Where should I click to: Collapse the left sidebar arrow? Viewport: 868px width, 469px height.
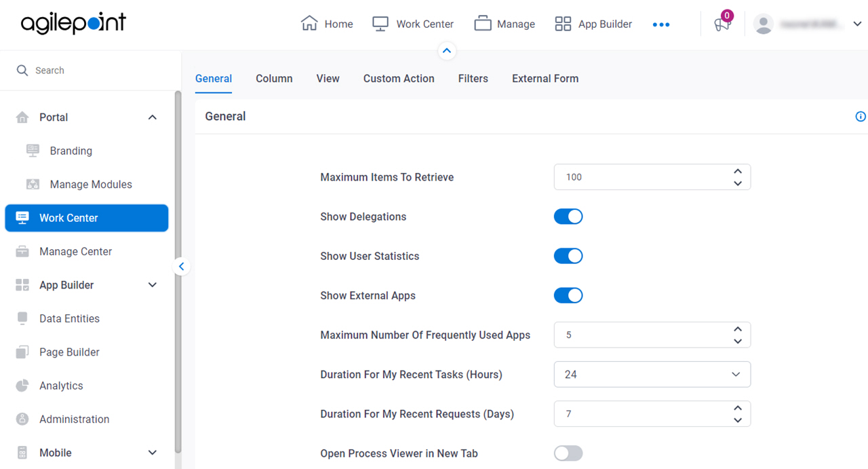click(x=181, y=267)
